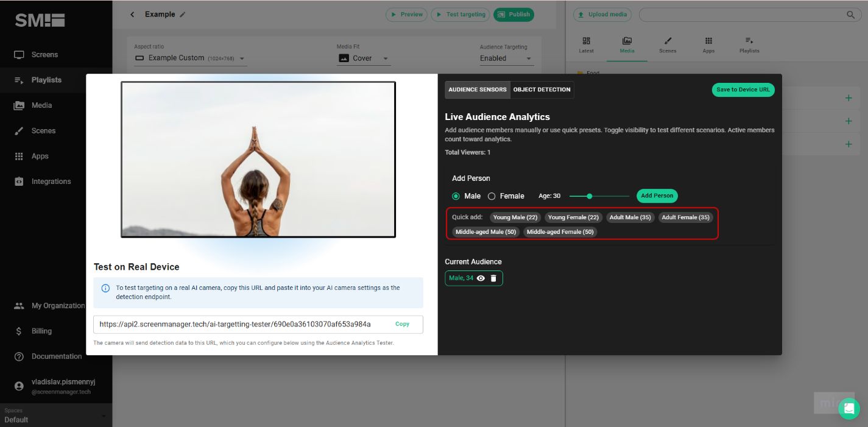Click the Test targeting button
The height and width of the screenshot is (427, 868).
pos(460,15)
